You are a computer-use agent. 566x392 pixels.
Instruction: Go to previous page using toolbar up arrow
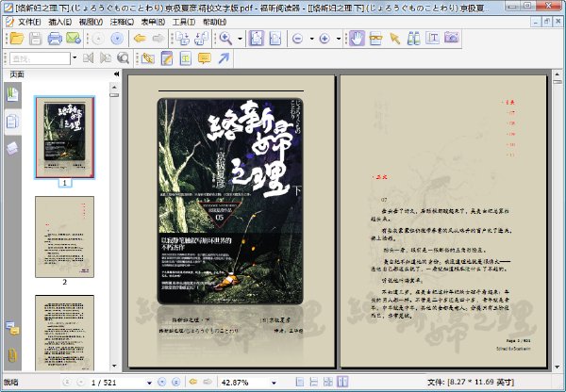click(x=98, y=39)
